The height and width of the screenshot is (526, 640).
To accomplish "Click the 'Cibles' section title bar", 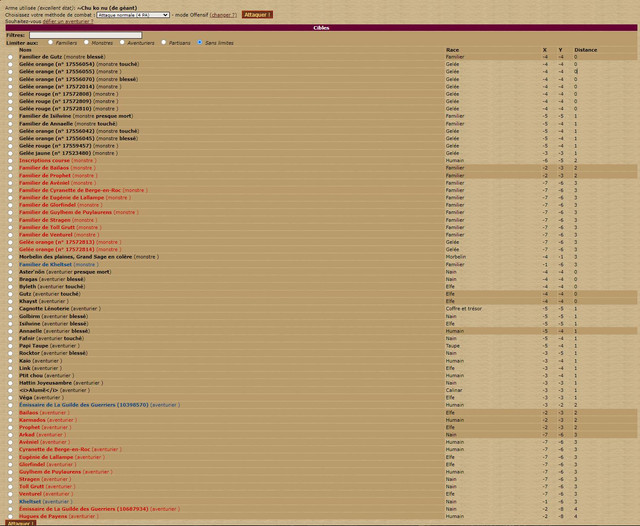I will coord(321,28).
